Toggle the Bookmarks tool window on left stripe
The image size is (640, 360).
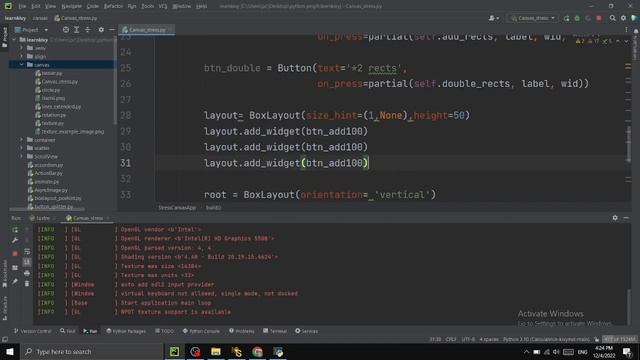pyautogui.click(x=5, y=274)
